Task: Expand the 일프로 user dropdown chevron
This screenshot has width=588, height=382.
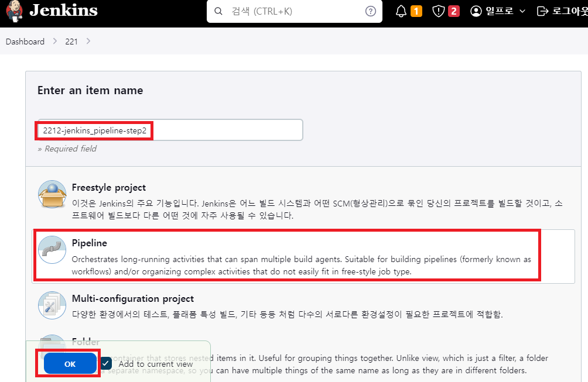Action: point(522,12)
